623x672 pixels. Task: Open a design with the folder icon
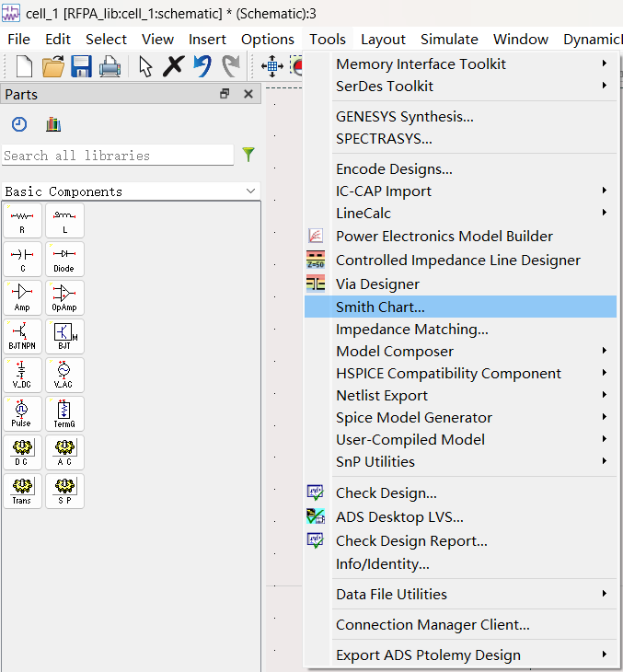click(x=53, y=66)
